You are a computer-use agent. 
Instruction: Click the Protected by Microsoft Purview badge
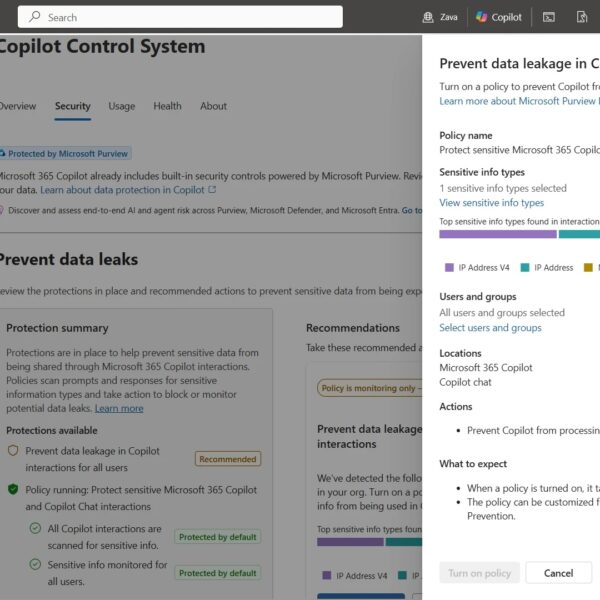(65, 153)
